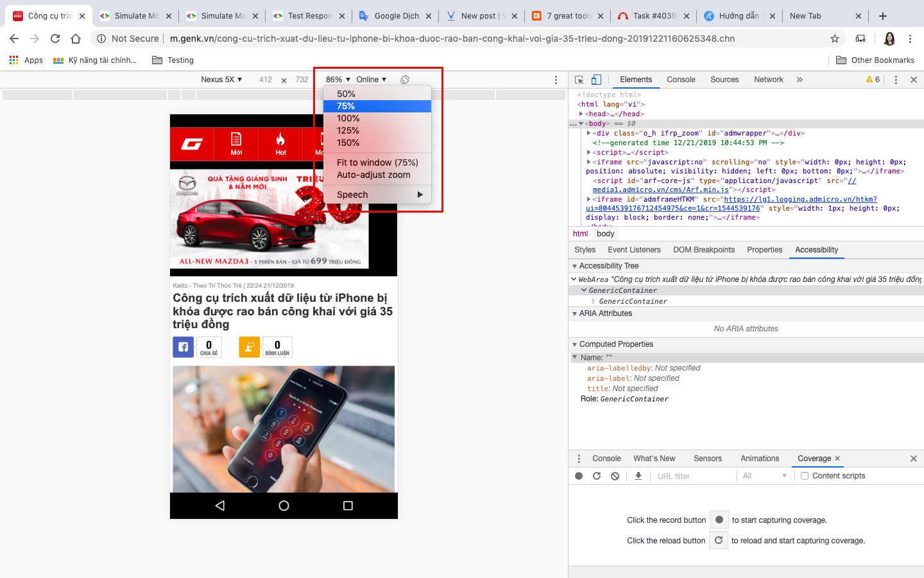The image size is (924, 578).
Task: Collapse the Name property row
Action: click(x=575, y=358)
